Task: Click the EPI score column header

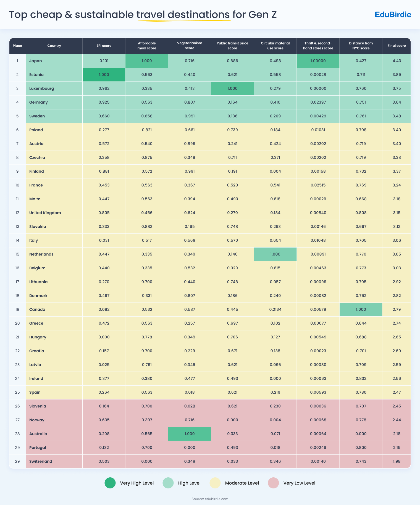Action: click(x=104, y=46)
